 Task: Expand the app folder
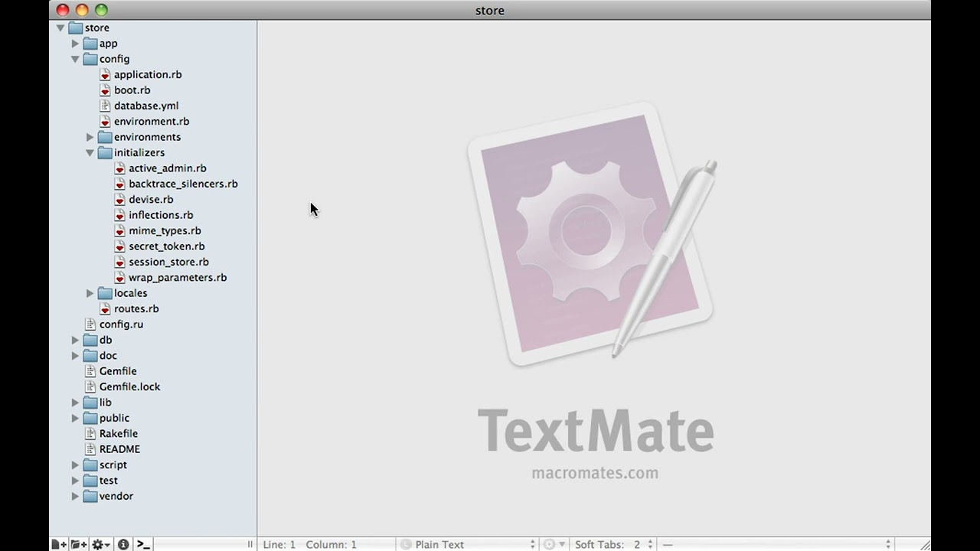point(75,44)
